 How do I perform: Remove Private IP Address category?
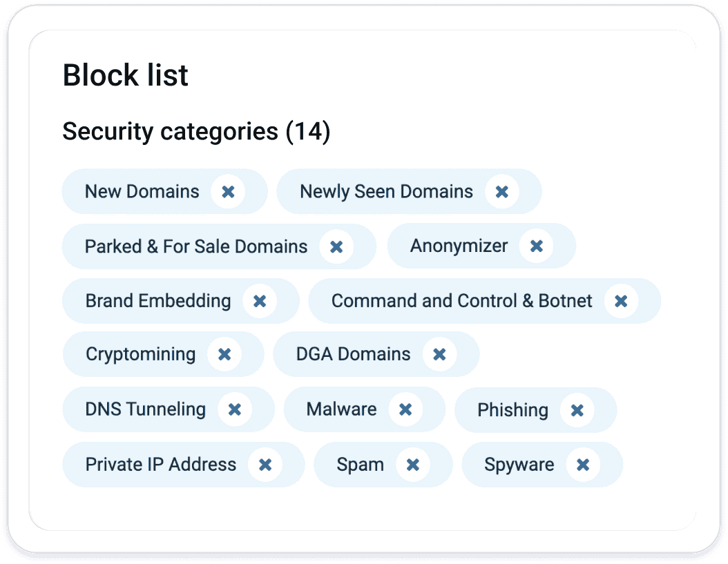click(265, 464)
